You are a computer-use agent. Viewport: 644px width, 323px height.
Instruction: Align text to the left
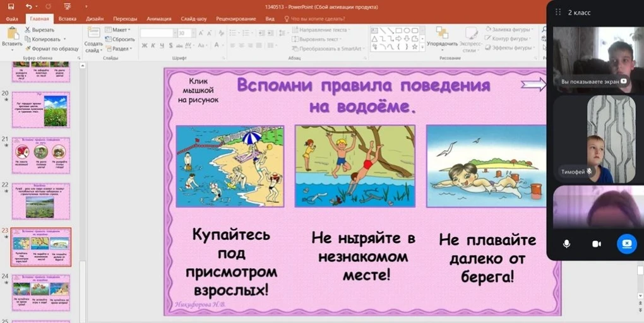tap(233, 45)
